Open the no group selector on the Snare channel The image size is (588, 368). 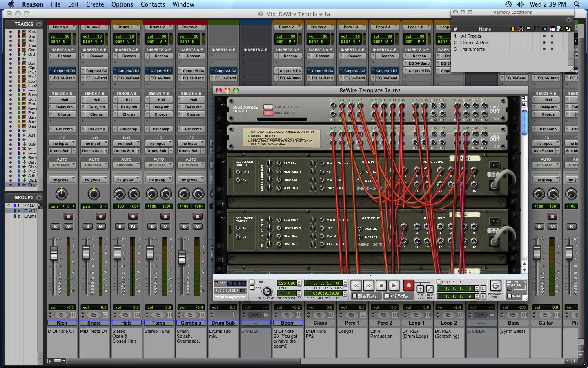click(x=94, y=179)
